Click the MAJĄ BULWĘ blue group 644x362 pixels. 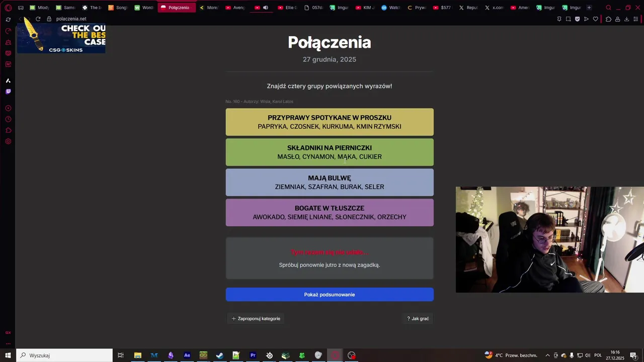coord(330,183)
